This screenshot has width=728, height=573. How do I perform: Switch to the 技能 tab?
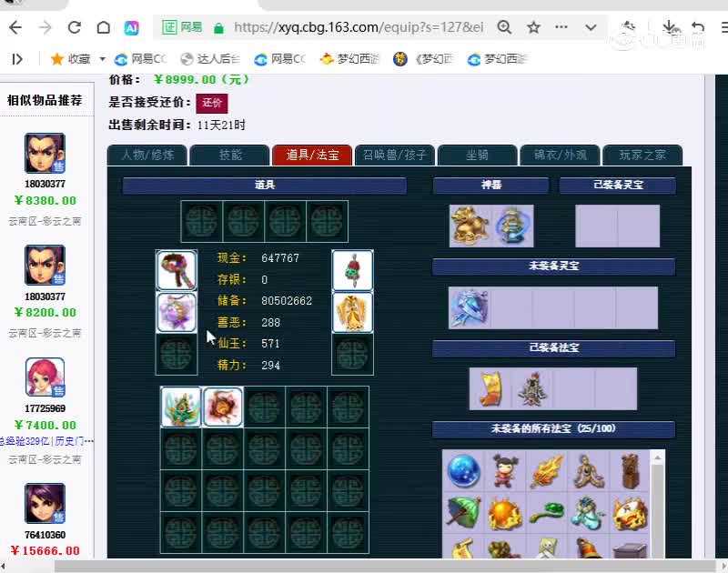tap(230, 155)
